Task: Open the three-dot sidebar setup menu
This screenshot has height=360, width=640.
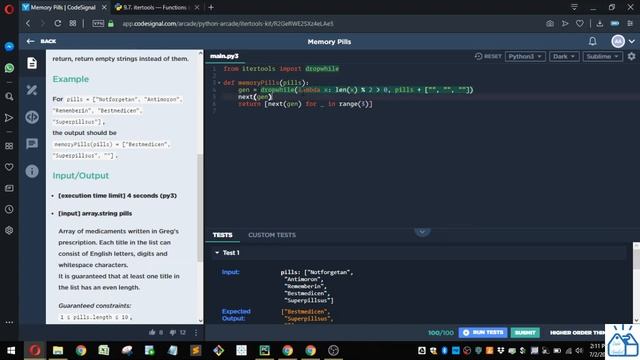Action: [9, 322]
